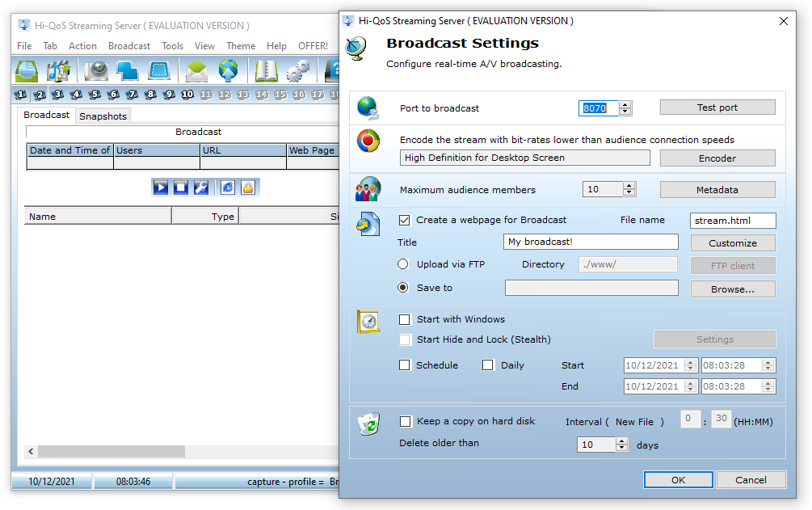Open the OFFER! menu

coord(313,45)
